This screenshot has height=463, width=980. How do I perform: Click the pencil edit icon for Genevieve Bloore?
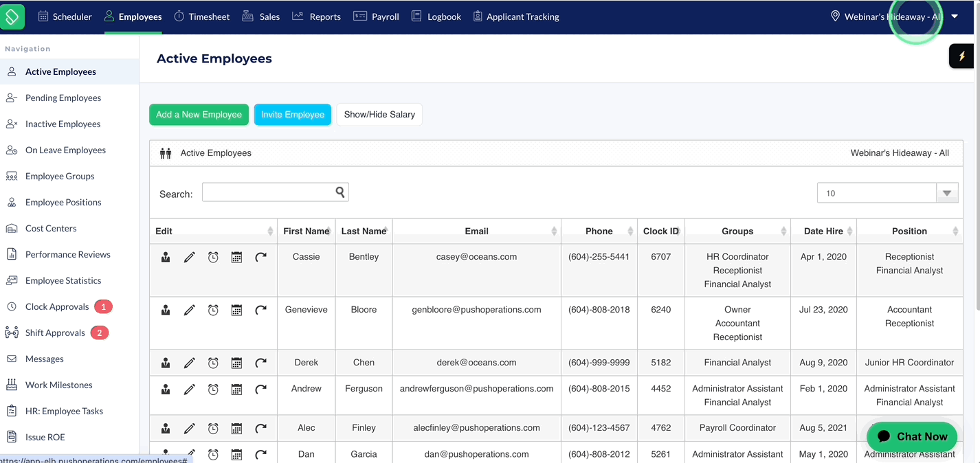190,310
